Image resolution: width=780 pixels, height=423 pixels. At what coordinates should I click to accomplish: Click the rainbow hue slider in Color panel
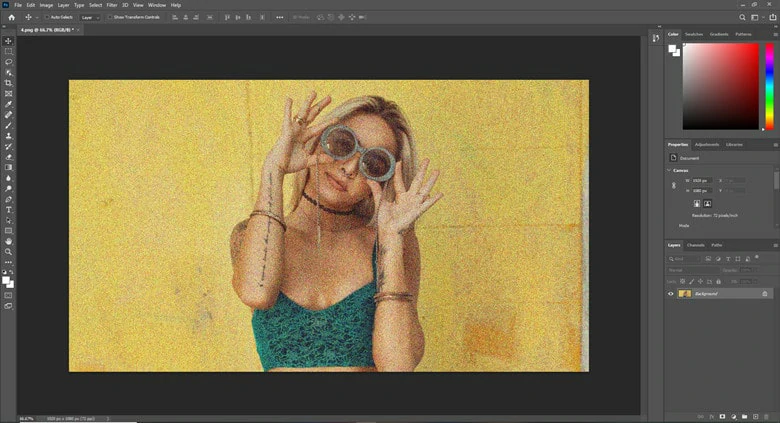point(769,86)
